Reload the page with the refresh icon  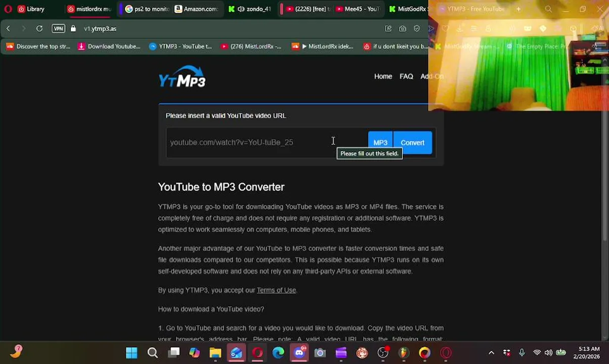coord(39,28)
